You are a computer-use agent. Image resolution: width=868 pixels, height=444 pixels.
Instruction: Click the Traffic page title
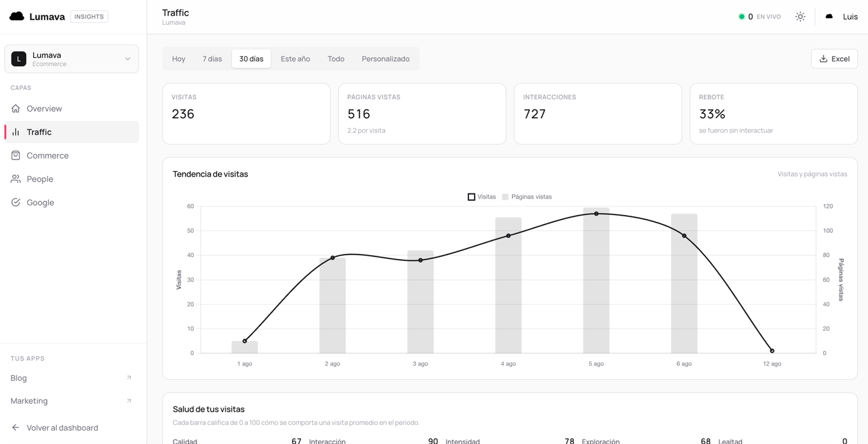(x=175, y=13)
